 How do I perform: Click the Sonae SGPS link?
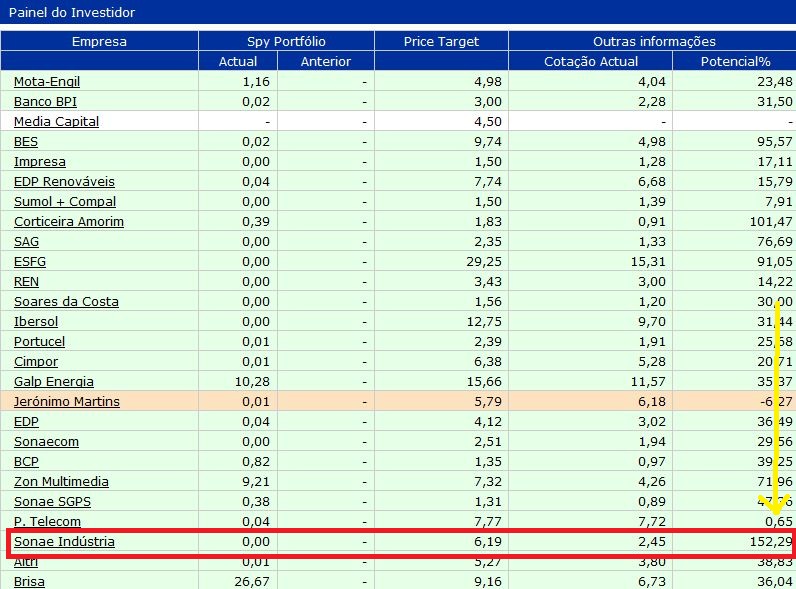[52, 502]
